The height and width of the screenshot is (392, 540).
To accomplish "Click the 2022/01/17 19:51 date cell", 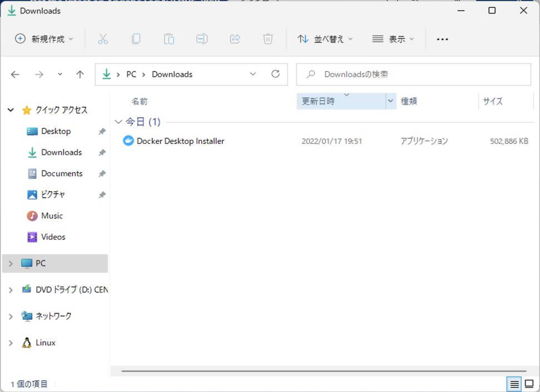I will (x=332, y=141).
